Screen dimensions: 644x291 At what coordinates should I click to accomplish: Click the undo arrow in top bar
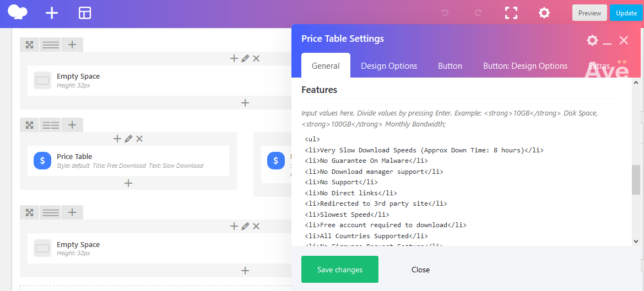coord(445,13)
